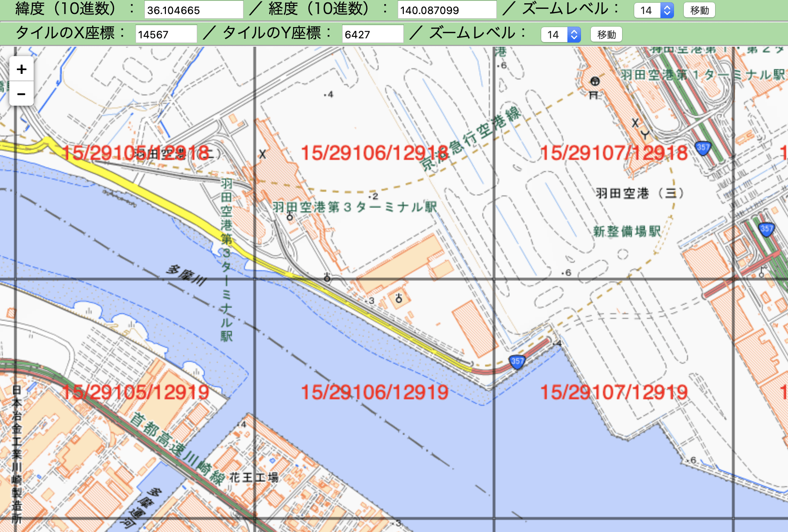Viewport: 788px width, 532px height.
Task: Click the tile X coordinate input field
Action: coord(166,34)
